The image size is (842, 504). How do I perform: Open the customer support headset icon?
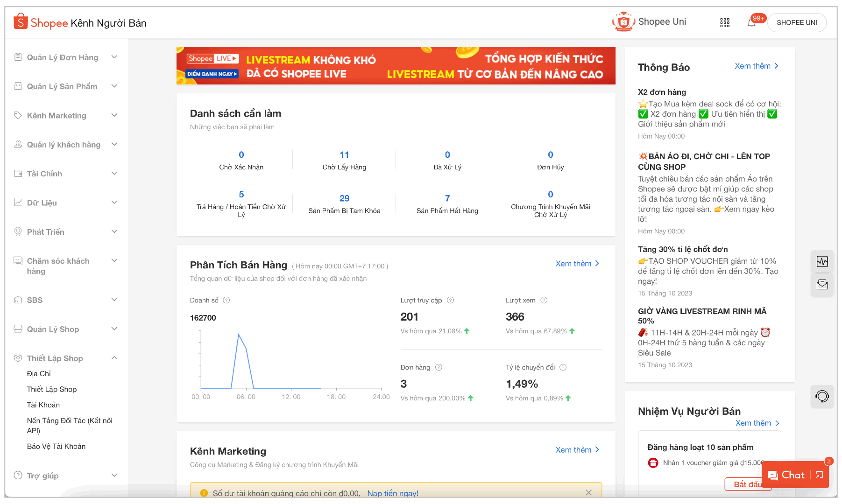coord(822,396)
